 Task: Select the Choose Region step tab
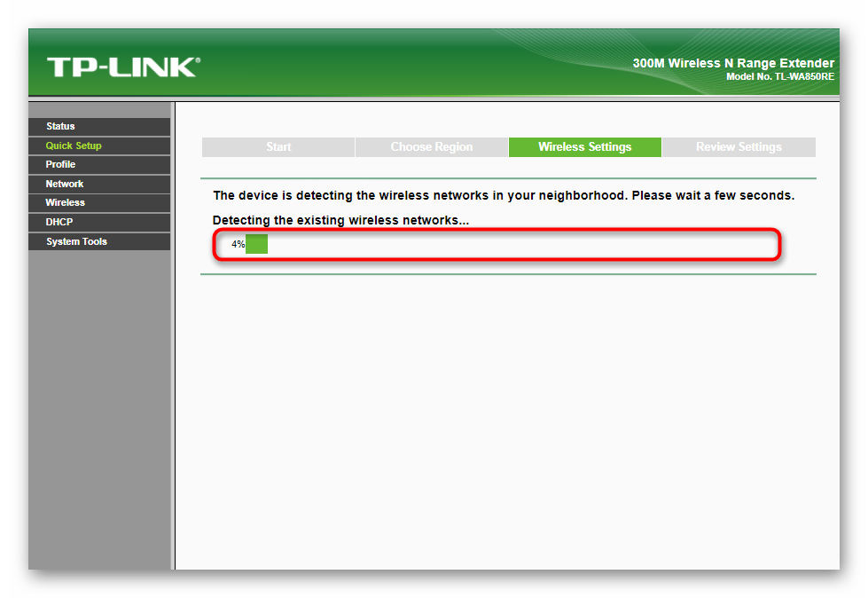(x=432, y=147)
